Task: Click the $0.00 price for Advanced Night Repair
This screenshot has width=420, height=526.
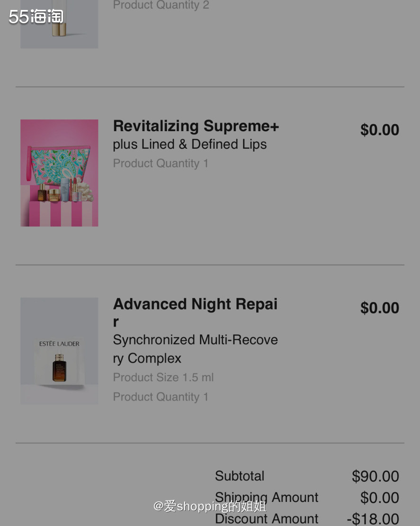Action: coord(379,308)
